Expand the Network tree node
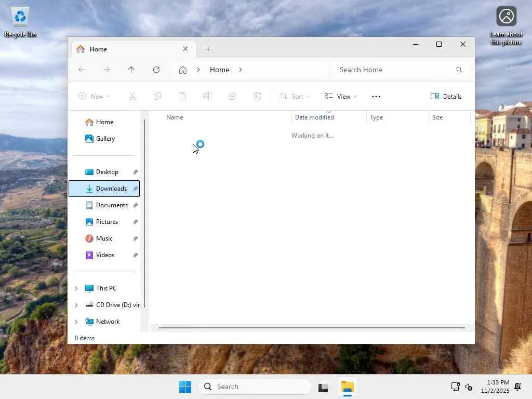This screenshot has height=399, width=532. tap(76, 322)
